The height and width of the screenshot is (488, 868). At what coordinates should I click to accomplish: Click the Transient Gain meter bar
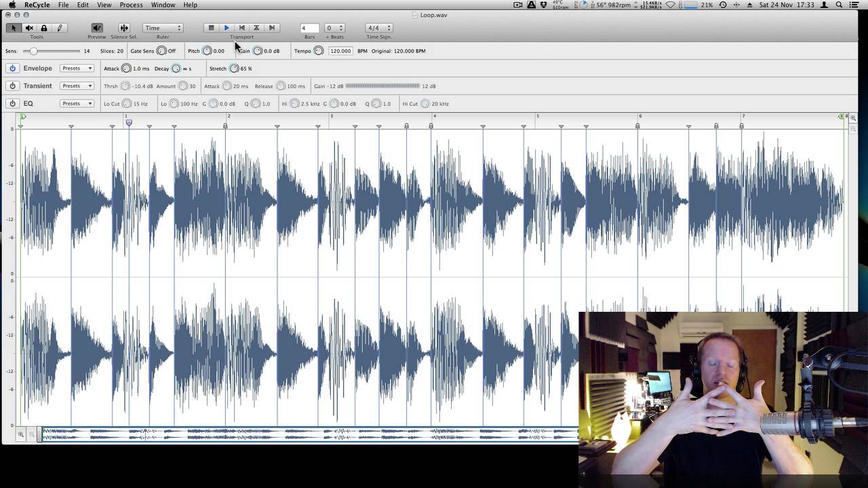(383, 86)
